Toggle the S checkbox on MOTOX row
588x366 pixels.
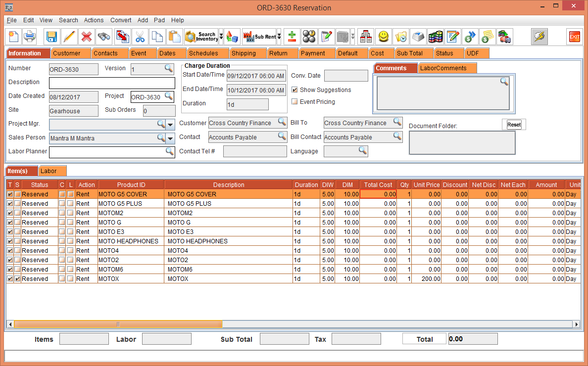pyautogui.click(x=18, y=279)
